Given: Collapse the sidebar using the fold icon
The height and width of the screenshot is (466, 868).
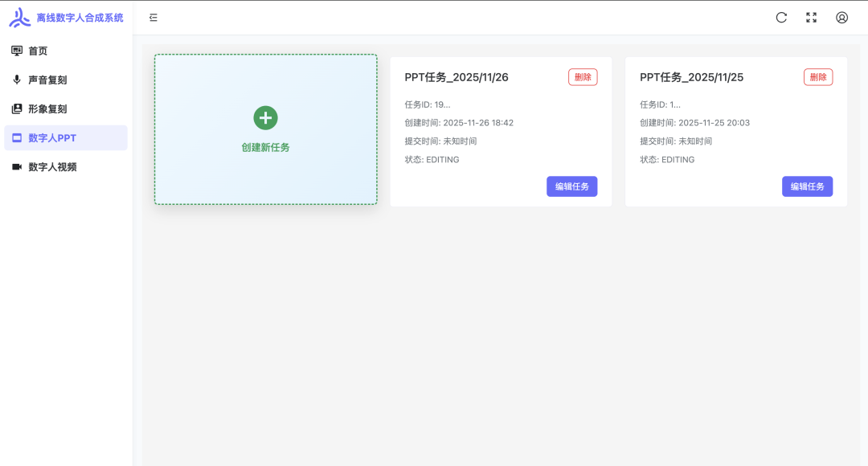Looking at the screenshot, I should tap(153, 17).
